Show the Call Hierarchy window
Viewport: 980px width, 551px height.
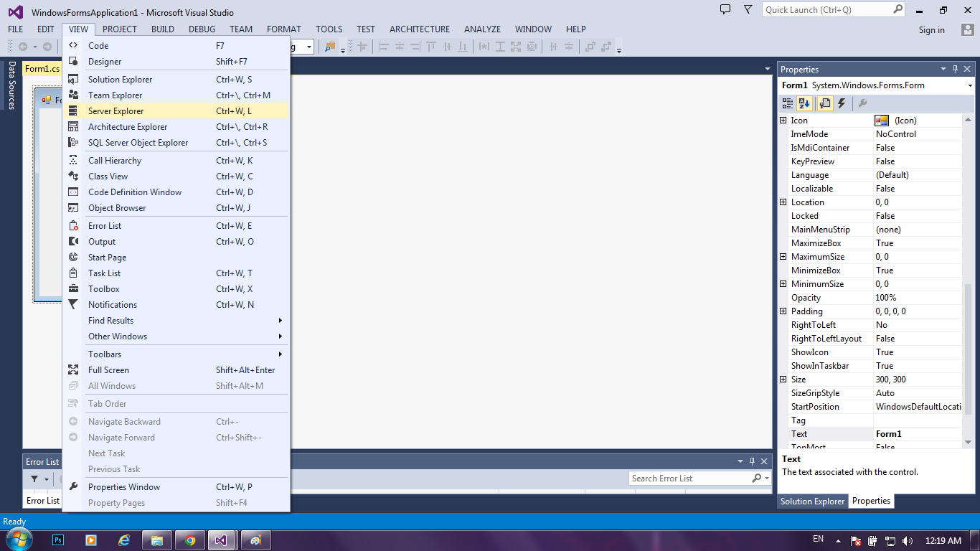pyautogui.click(x=176, y=161)
